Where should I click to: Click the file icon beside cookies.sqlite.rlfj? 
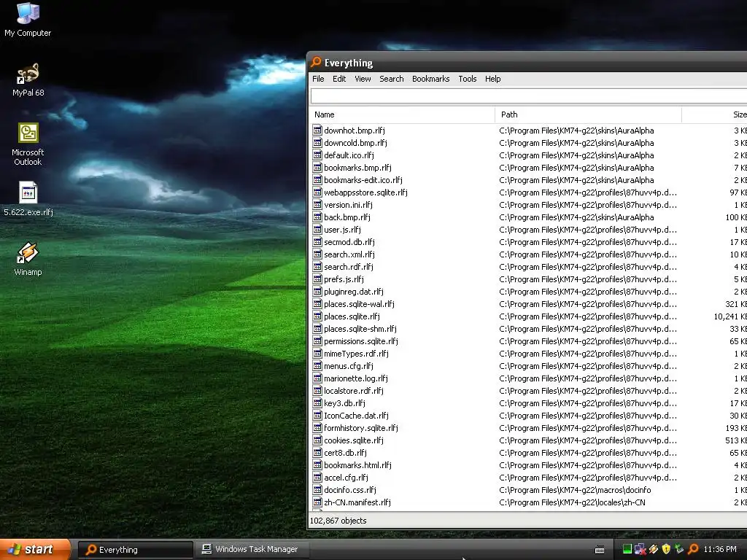click(x=317, y=440)
